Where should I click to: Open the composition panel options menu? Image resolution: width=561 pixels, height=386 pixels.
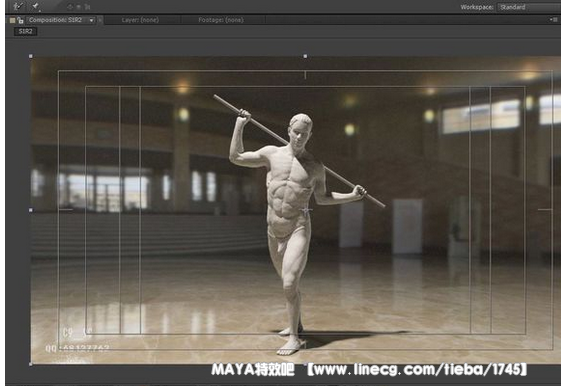click(553, 20)
